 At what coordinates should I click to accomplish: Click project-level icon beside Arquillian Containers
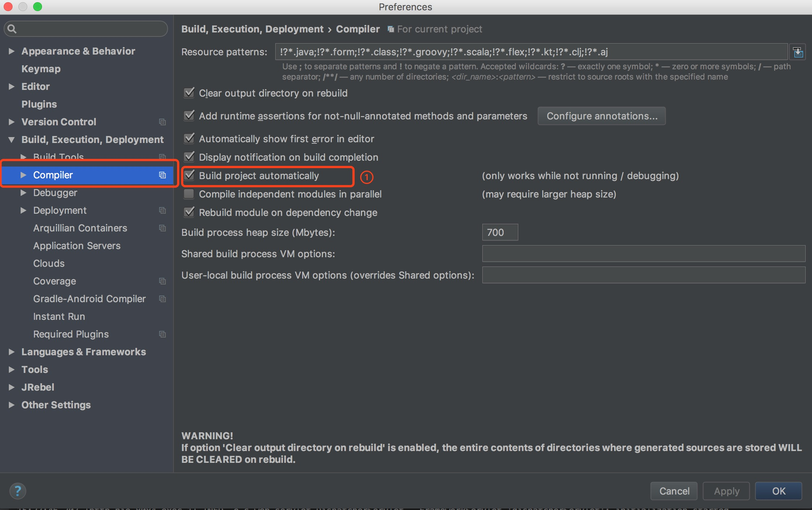click(x=162, y=228)
